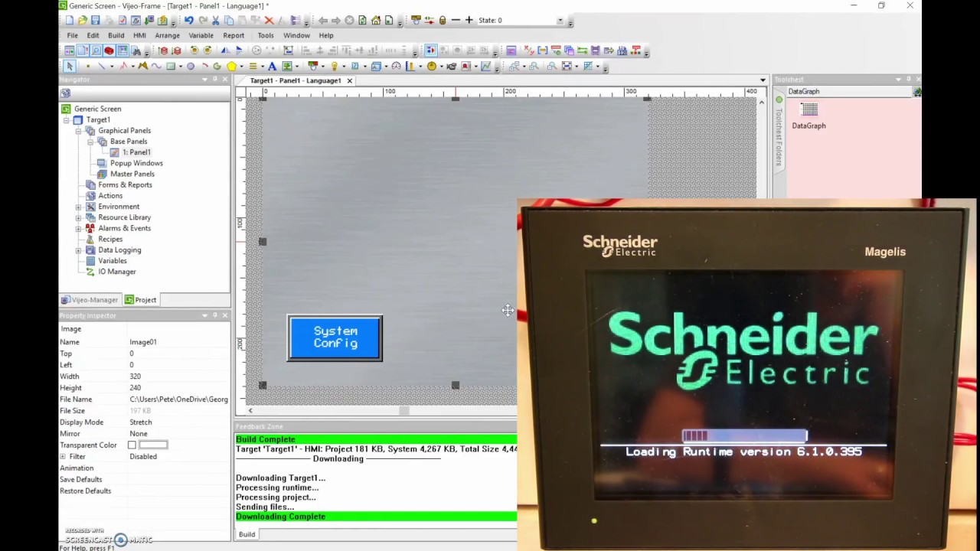Click the padlock lock icon

pos(443,21)
